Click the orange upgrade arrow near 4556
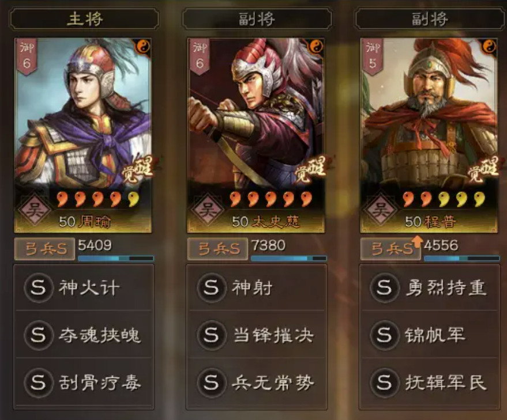 click(x=418, y=241)
